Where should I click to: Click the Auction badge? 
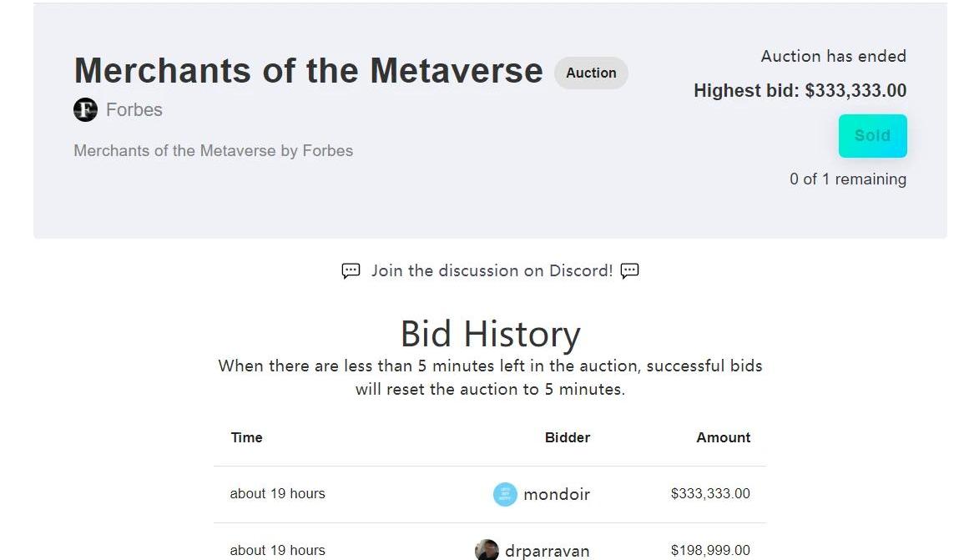coord(591,73)
